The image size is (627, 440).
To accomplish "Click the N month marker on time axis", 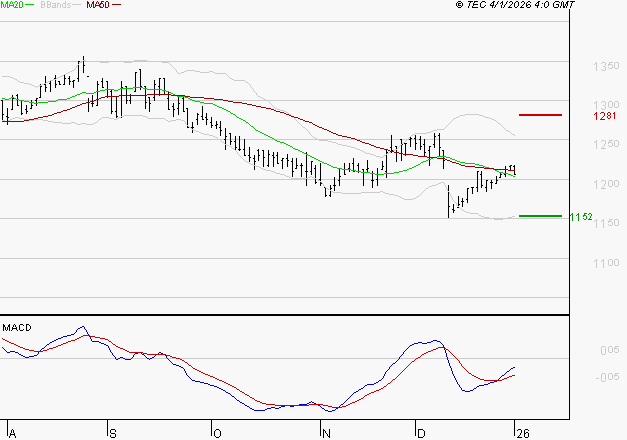I will click(326, 434).
